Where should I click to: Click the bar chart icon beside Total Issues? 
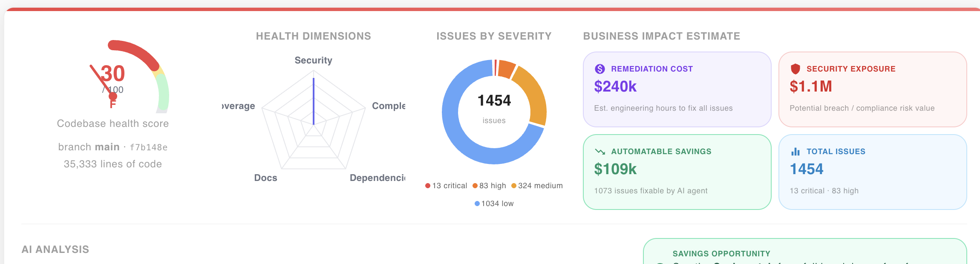pyautogui.click(x=795, y=151)
